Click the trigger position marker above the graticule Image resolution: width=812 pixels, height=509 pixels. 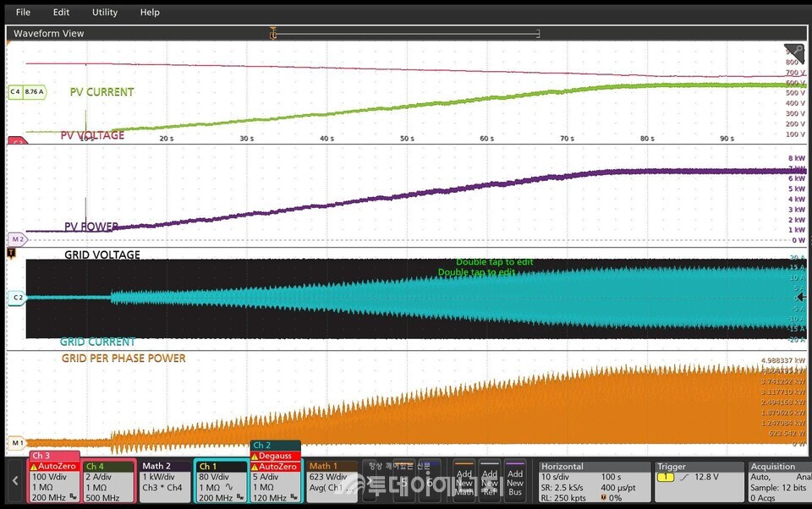tap(272, 33)
